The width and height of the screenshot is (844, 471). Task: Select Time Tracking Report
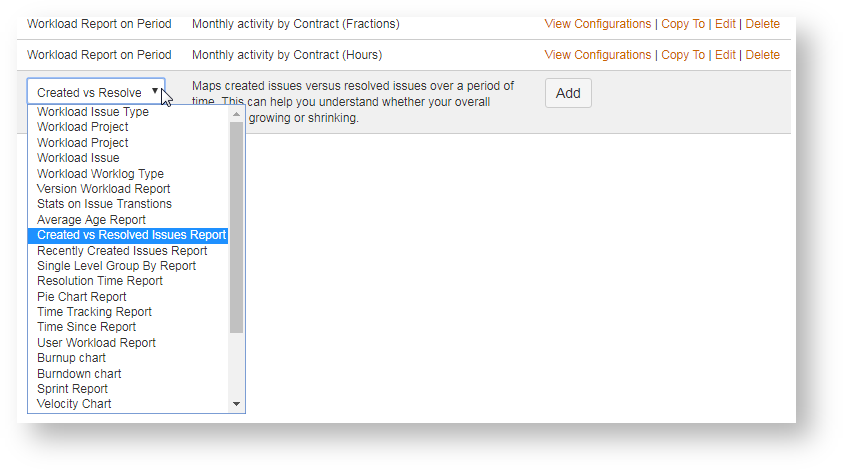coord(94,312)
